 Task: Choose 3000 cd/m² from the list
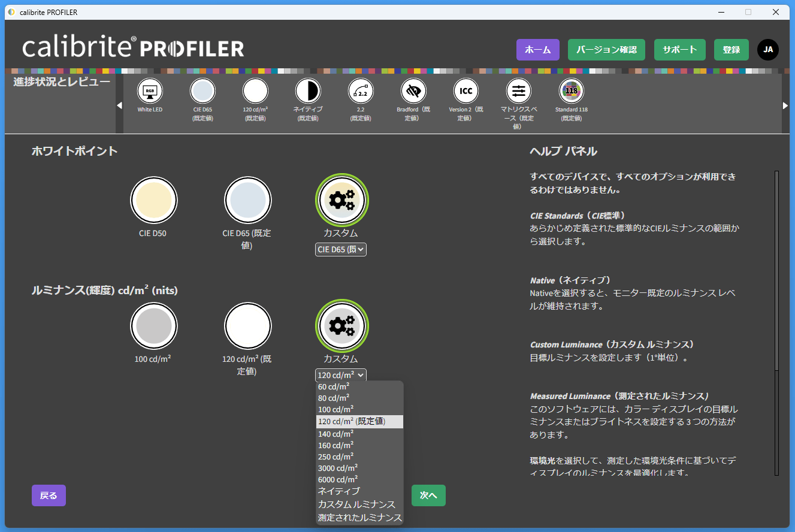point(359,468)
